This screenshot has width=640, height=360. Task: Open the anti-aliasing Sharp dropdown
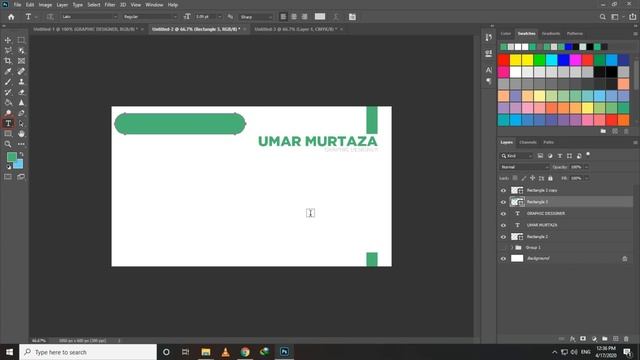point(256,17)
